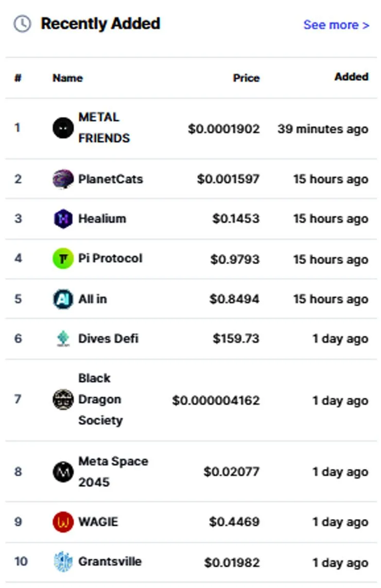This screenshot has width=381, height=588.
Task: Sort by the Name column header
Action: [67, 78]
